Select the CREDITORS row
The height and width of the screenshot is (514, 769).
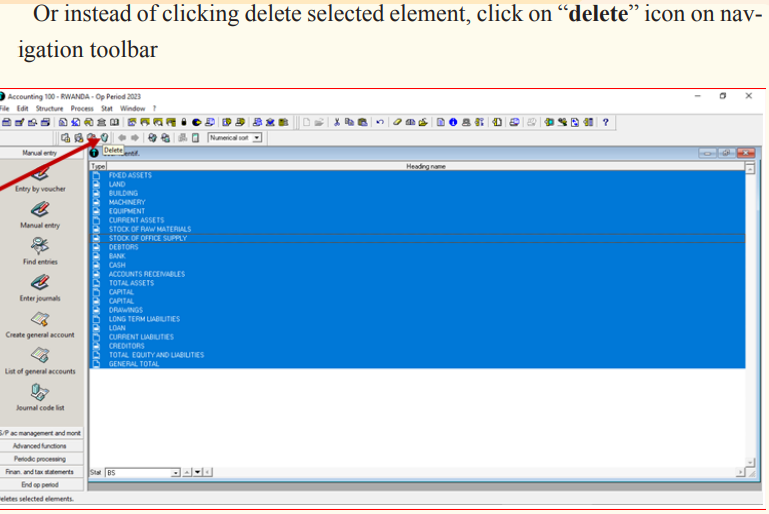(417, 346)
